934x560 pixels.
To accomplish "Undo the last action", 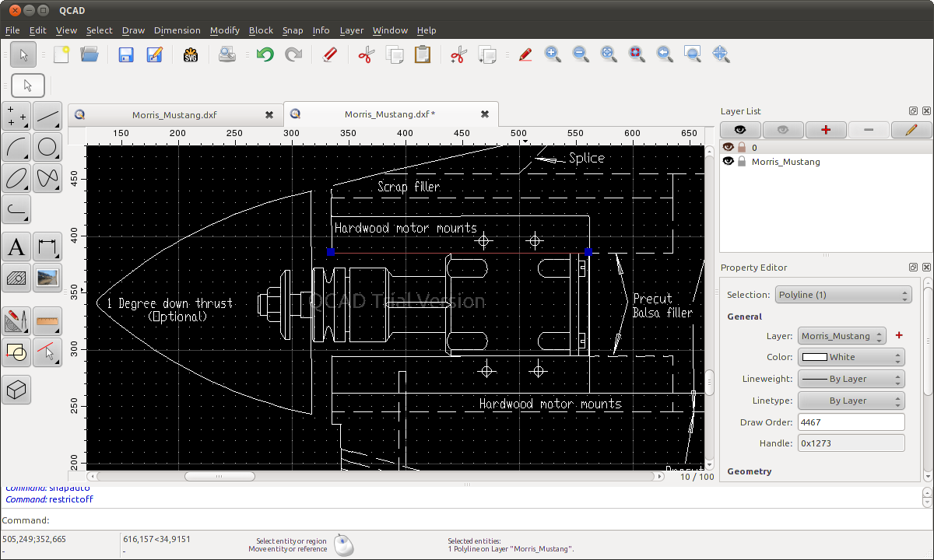I will point(265,54).
